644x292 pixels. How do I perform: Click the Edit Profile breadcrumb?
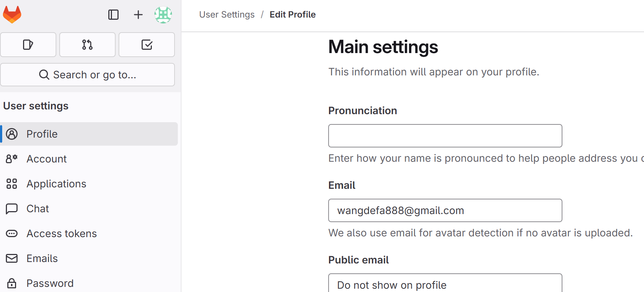point(292,15)
